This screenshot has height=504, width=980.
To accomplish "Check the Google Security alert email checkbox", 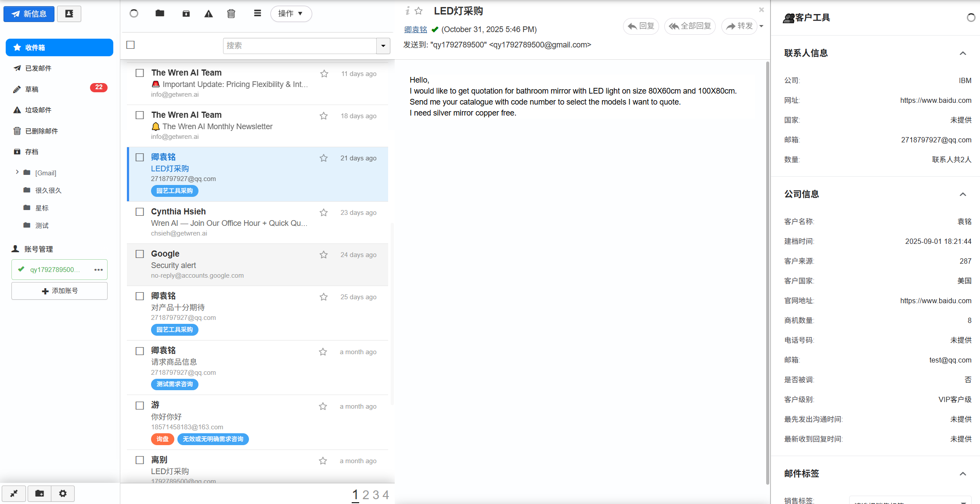I will pyautogui.click(x=140, y=254).
